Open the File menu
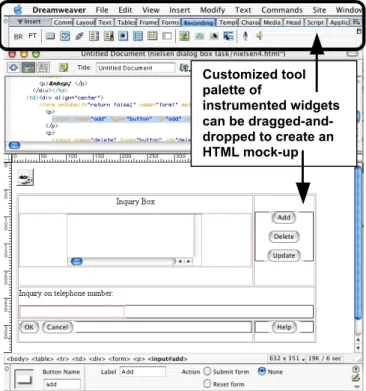This screenshot has width=366, height=391. (x=102, y=10)
